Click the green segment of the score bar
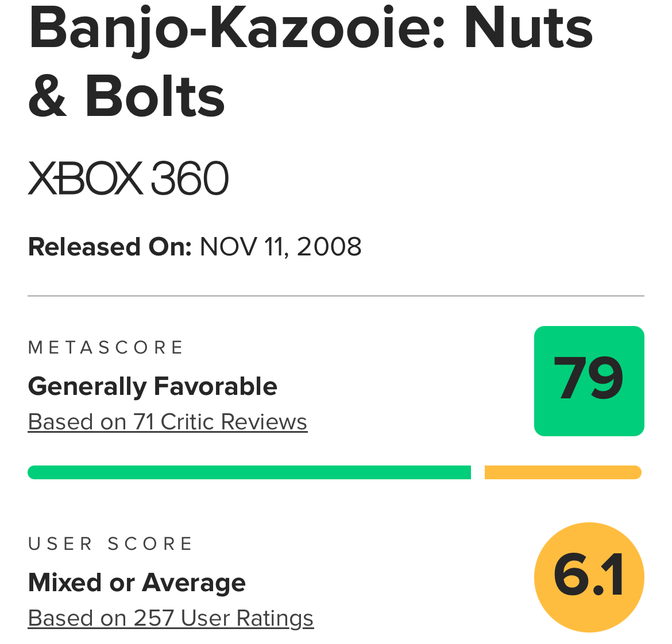 click(249, 472)
